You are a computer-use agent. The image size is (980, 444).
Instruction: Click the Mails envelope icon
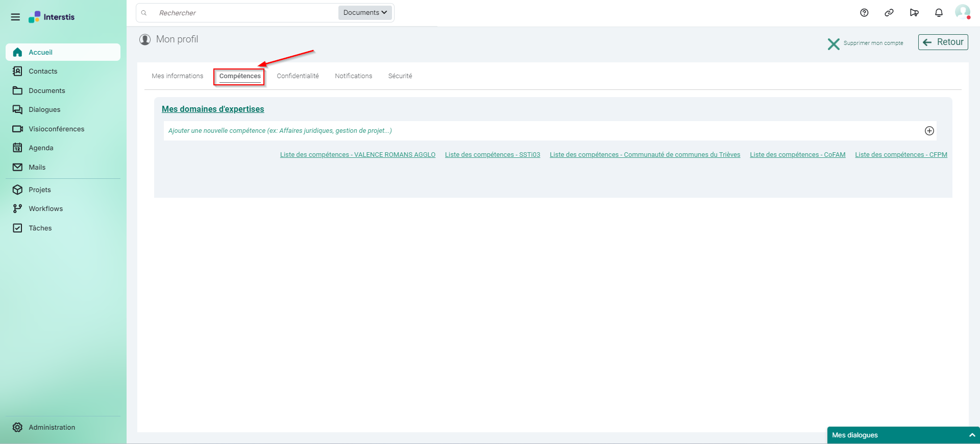coord(17,167)
